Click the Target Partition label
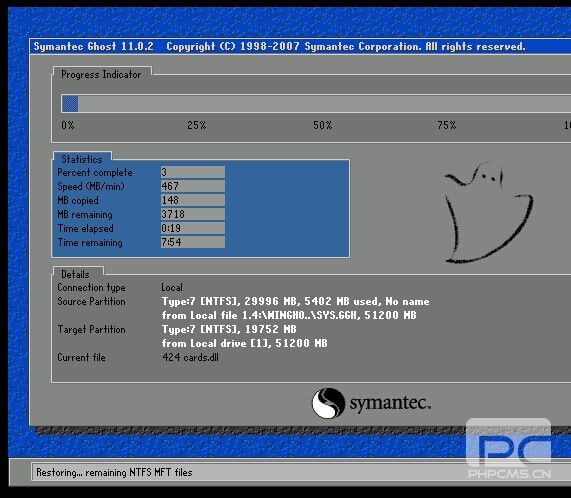This screenshot has width=571, height=498. pyautogui.click(x=91, y=329)
